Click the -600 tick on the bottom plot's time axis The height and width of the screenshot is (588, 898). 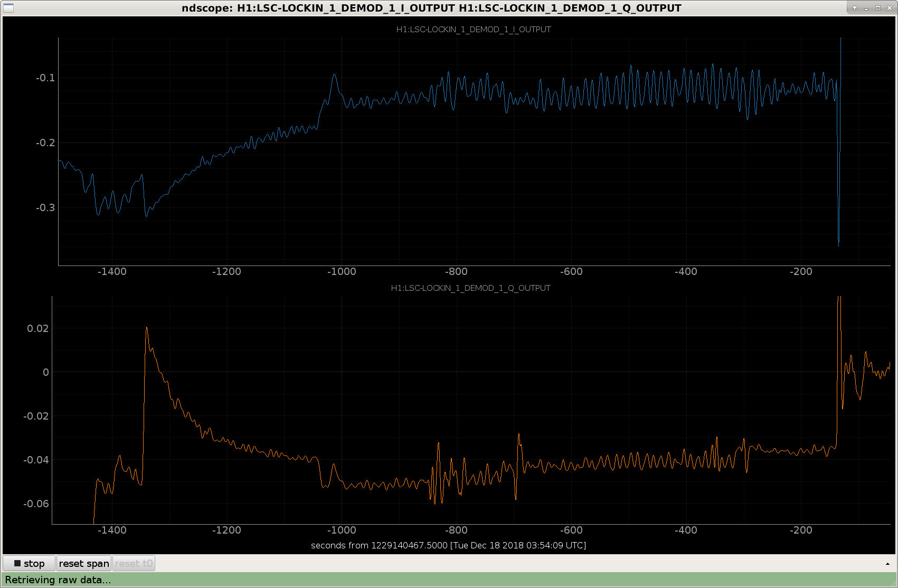(571, 530)
